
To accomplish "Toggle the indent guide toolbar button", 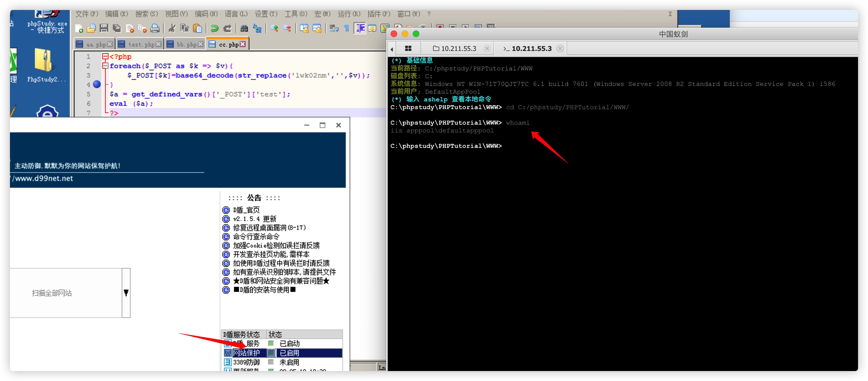I will (360, 29).
